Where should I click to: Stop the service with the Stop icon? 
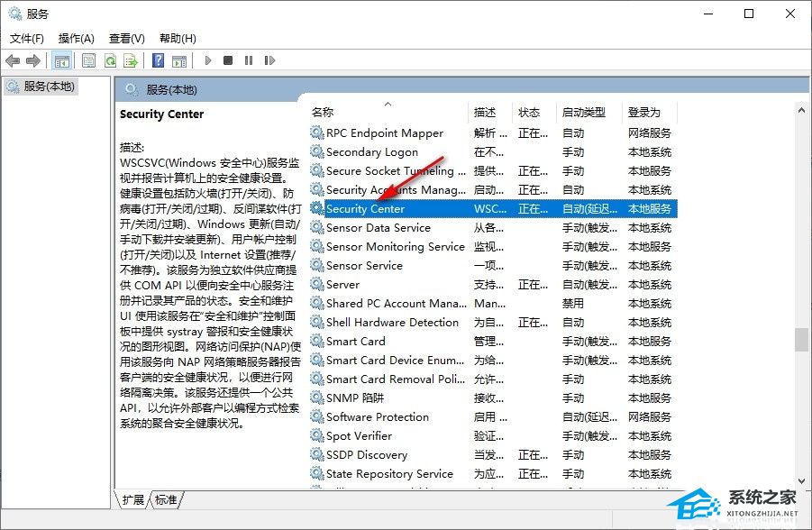[228, 60]
